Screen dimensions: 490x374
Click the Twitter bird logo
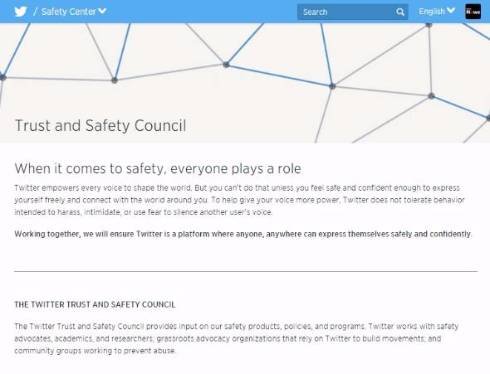click(21, 12)
